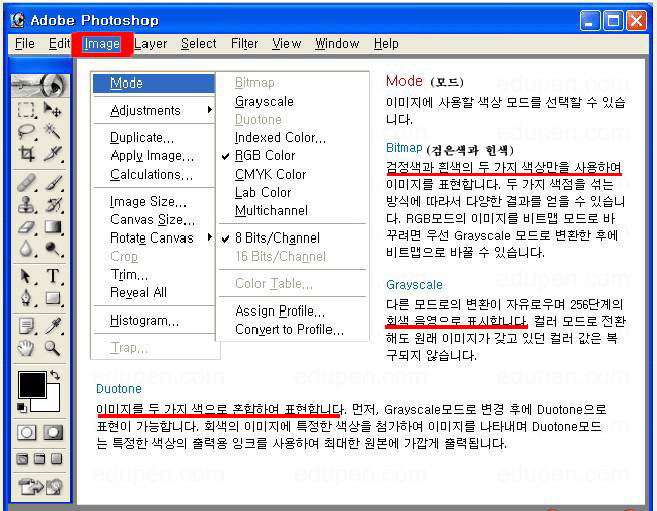Screen dimensions: 657x511
Task: Select the Type tool
Action: 52,276
